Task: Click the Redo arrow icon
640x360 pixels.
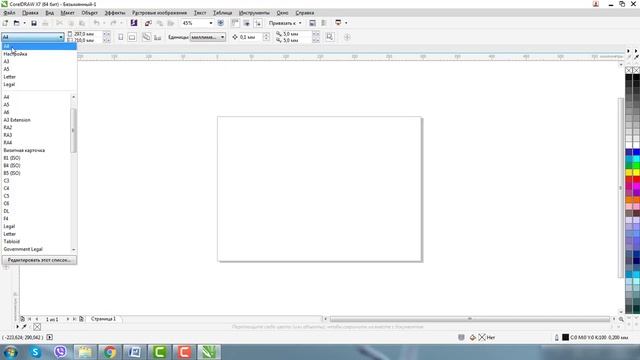Action: 113,23
